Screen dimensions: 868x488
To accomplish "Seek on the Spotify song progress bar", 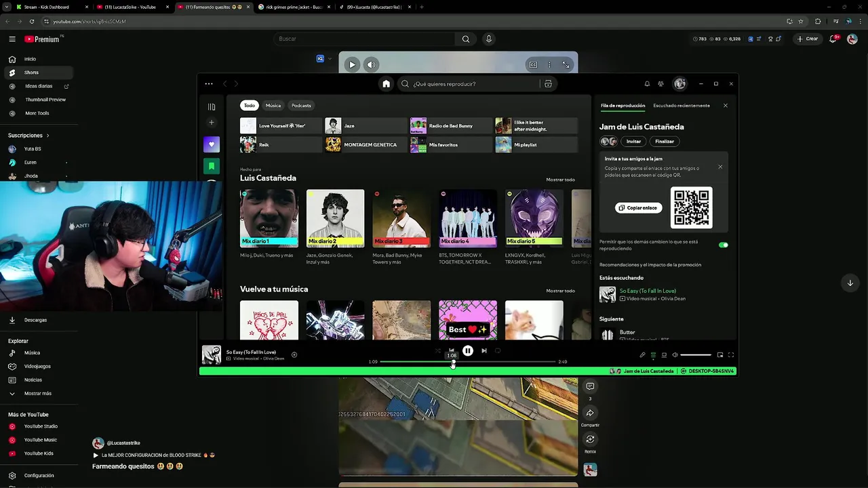I will coord(468,362).
